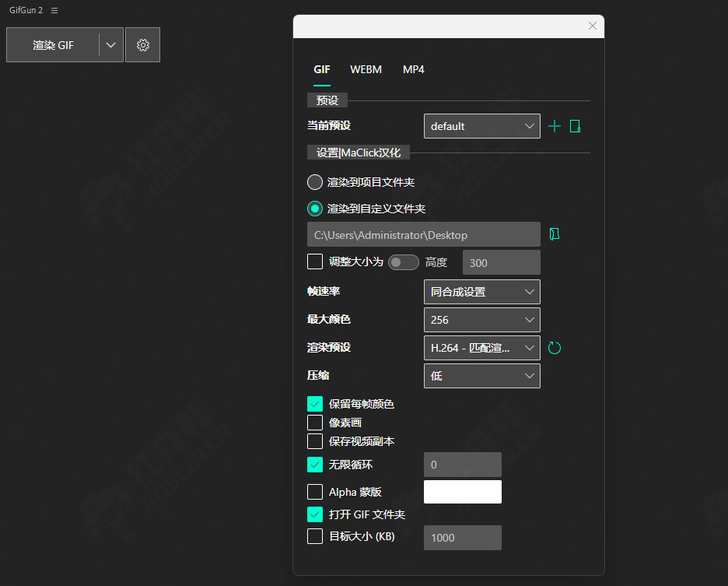
Task: Select 渲染到项目文件夹 radio button
Action: pos(315,182)
